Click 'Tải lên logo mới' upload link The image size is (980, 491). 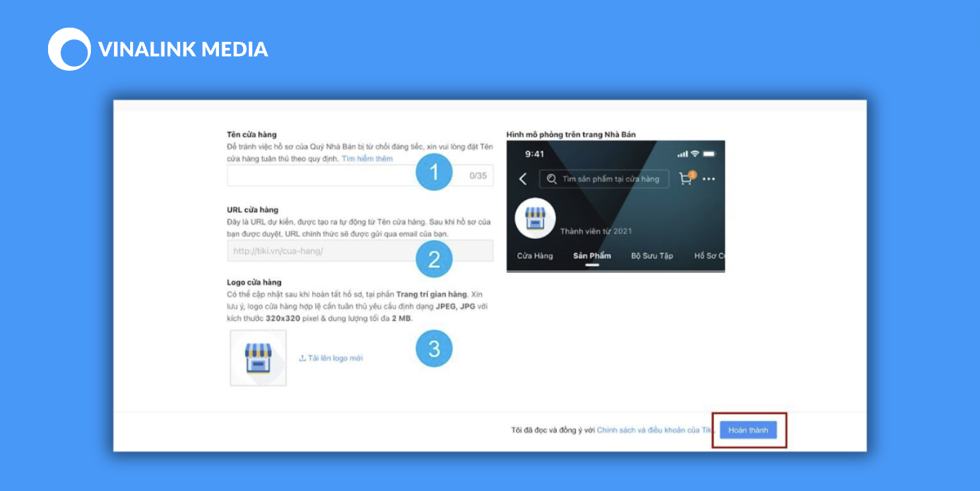point(331,358)
